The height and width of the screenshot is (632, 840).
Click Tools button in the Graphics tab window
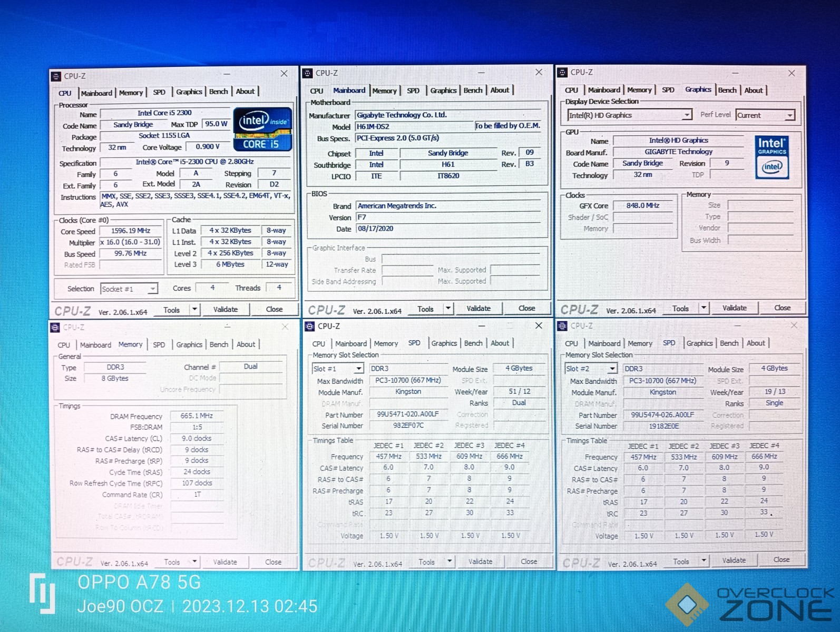click(681, 309)
